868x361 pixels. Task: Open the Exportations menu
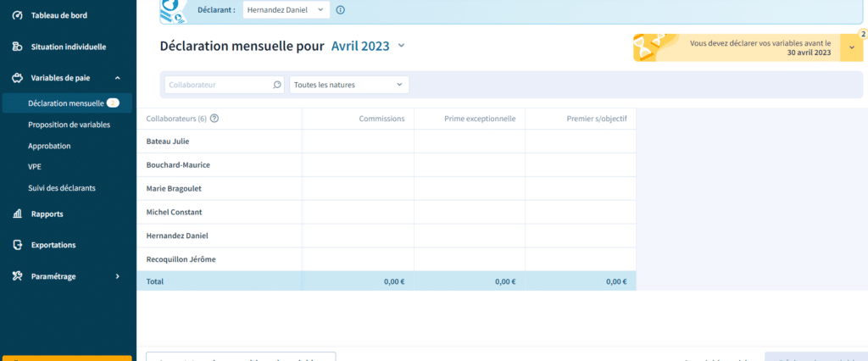click(x=53, y=245)
